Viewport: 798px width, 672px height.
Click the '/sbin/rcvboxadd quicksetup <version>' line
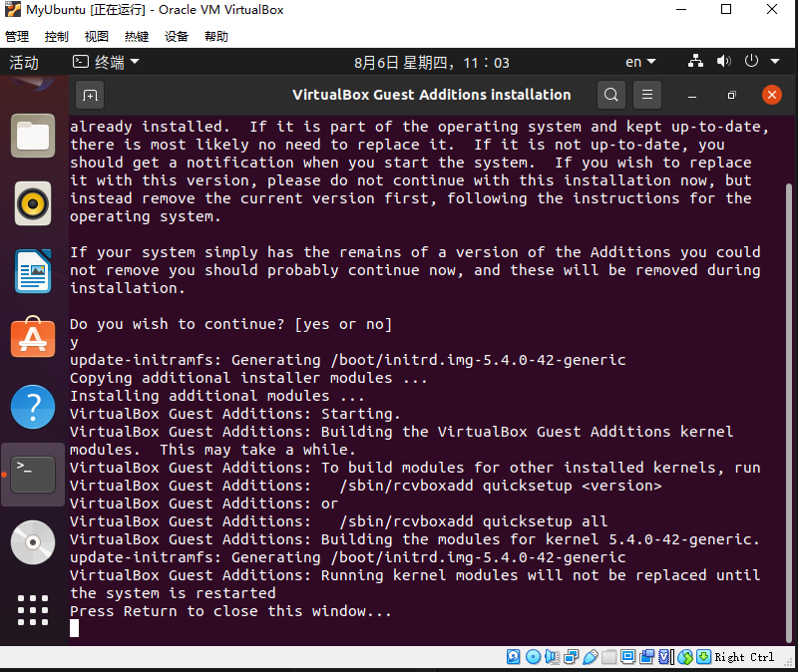tap(501, 486)
